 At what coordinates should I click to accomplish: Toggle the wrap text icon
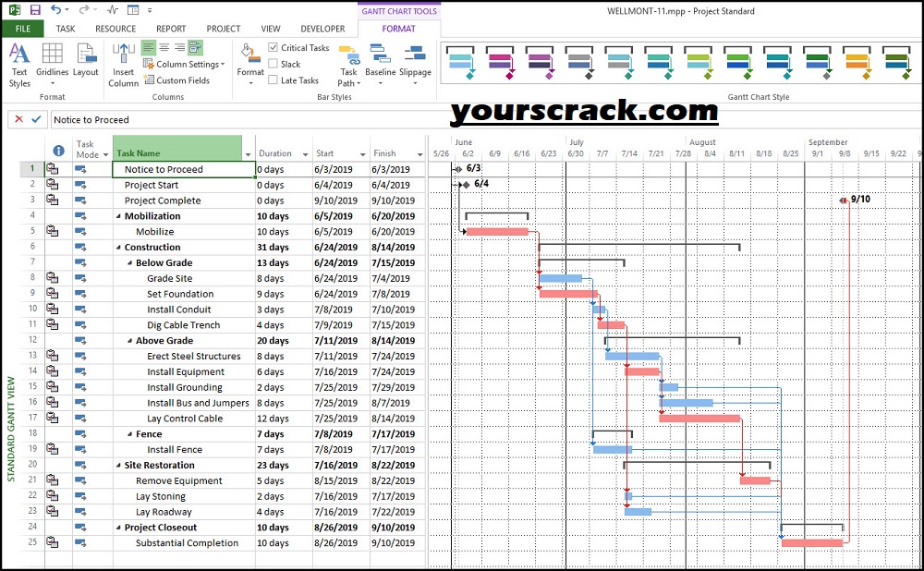point(196,48)
